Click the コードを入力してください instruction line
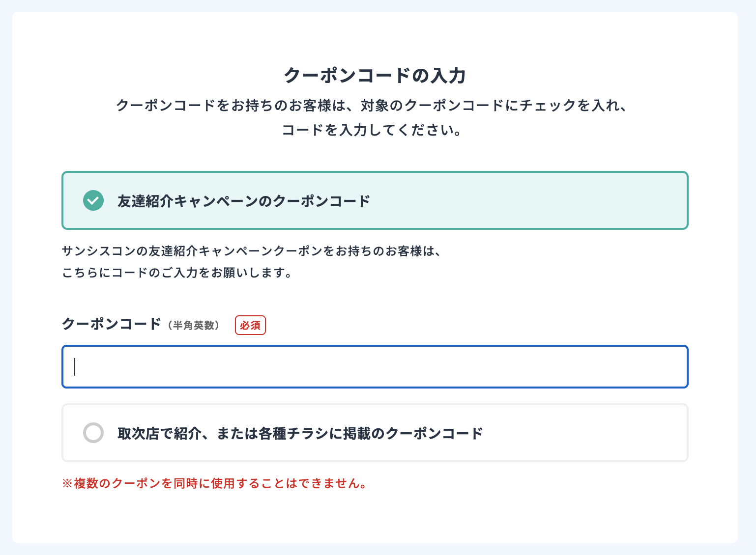This screenshot has width=756, height=555. pos(371,130)
